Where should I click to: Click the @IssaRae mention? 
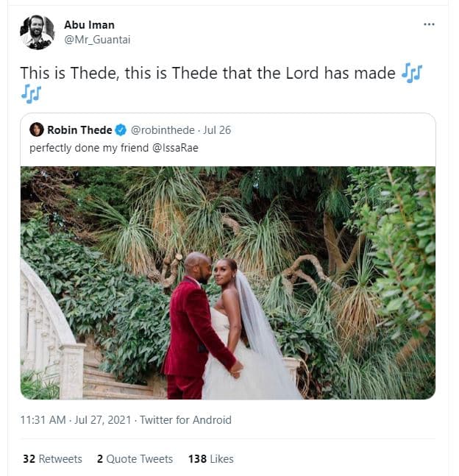(x=181, y=148)
